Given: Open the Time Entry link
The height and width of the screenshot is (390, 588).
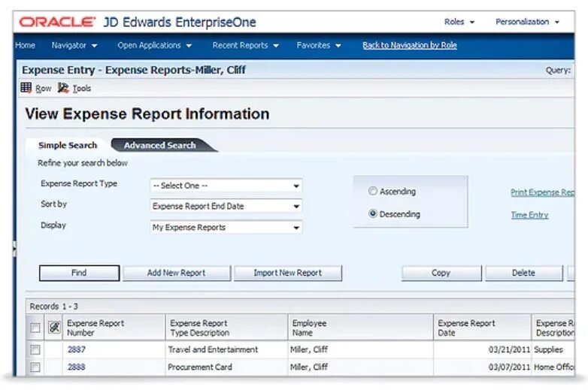Looking at the screenshot, I should click(x=529, y=215).
